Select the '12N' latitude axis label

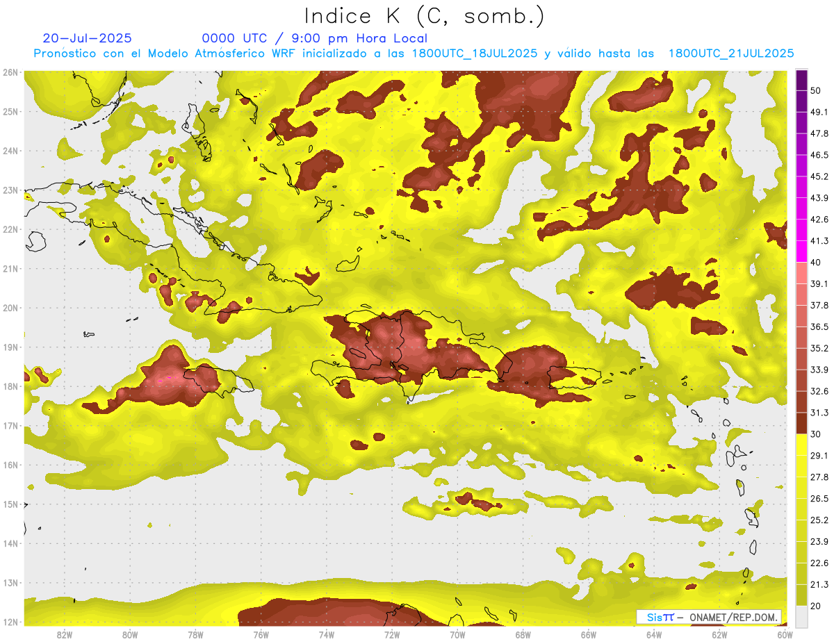(x=10, y=622)
